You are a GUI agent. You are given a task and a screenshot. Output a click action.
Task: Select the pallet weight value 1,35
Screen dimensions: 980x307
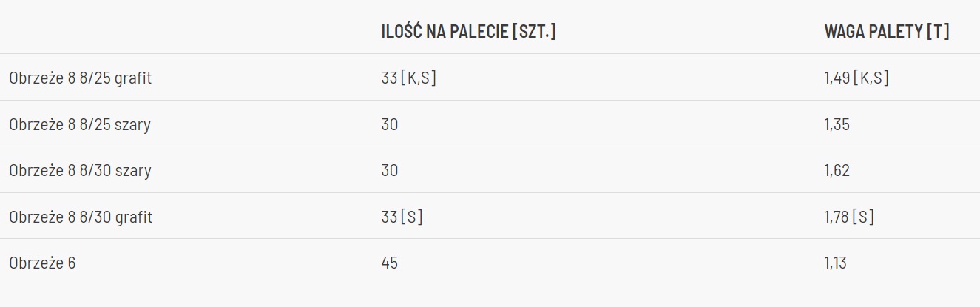[837, 124]
